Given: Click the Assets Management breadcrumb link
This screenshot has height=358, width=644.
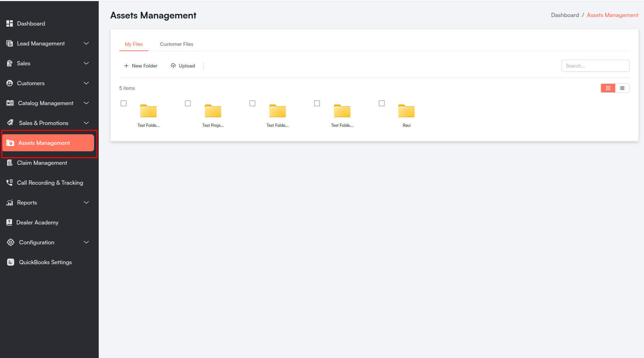Looking at the screenshot, I should click(612, 15).
